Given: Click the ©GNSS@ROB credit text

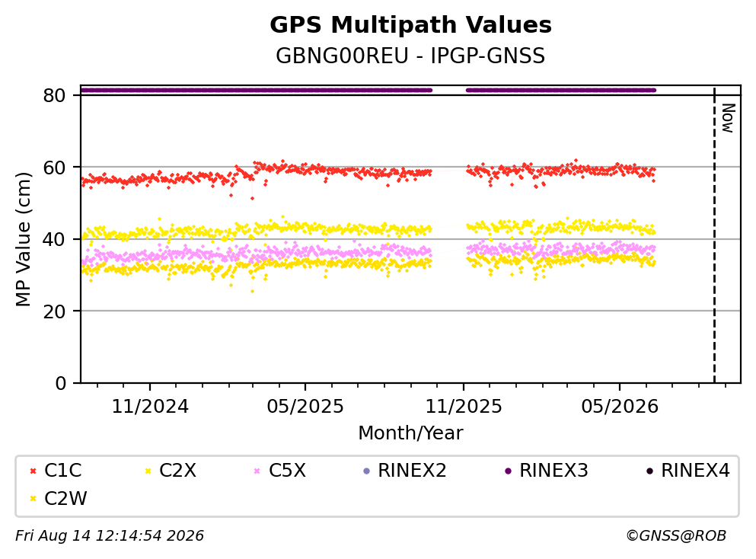Looking at the screenshot, I should coord(676,535).
